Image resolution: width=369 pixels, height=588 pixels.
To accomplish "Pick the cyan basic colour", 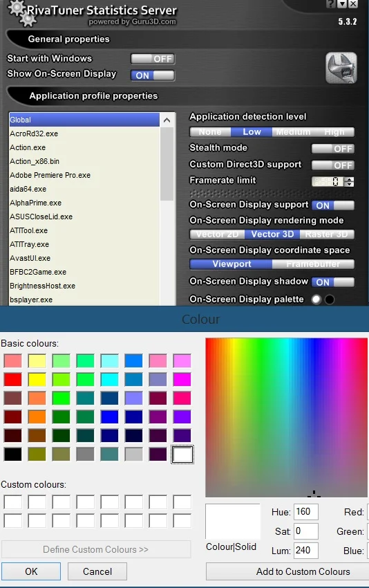I will [109, 380].
